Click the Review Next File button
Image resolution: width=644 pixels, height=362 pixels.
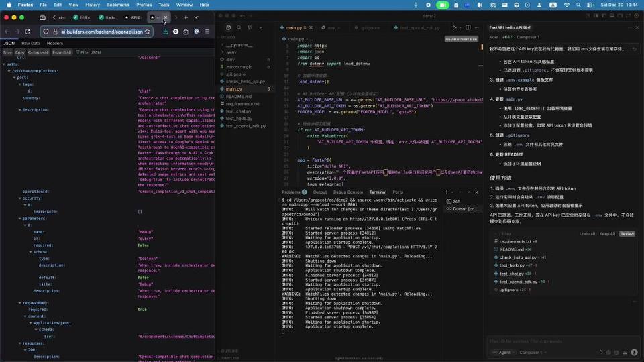462,39
